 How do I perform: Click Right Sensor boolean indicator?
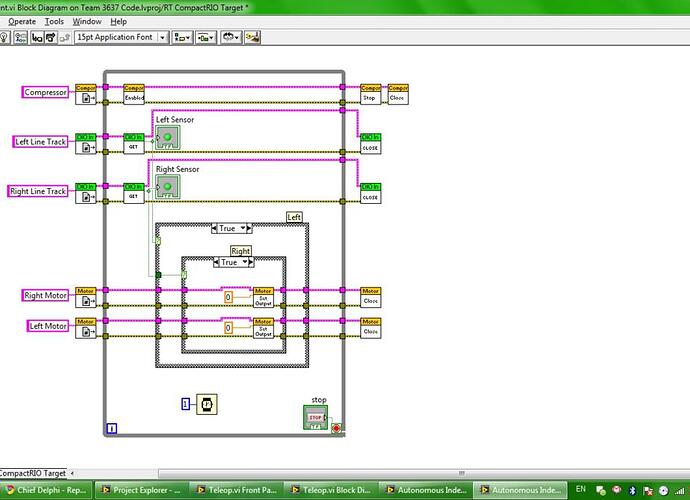[x=167, y=187]
